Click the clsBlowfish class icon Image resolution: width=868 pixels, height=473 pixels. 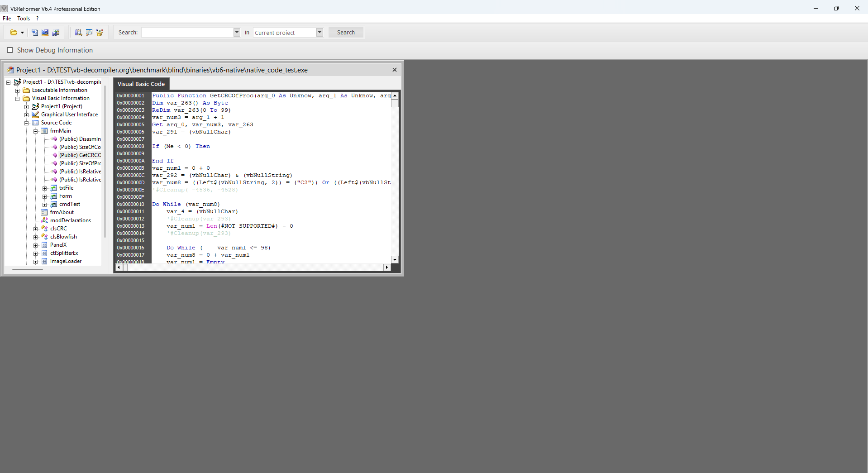click(x=44, y=237)
